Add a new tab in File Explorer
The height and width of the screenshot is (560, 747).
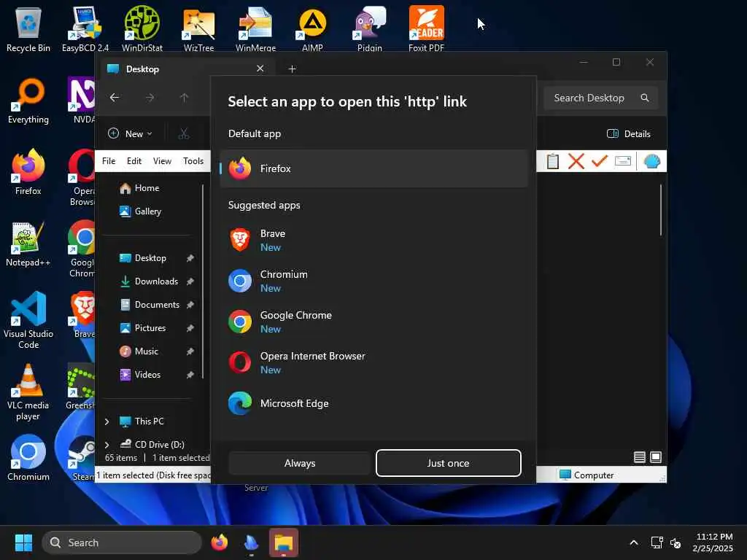(x=292, y=69)
